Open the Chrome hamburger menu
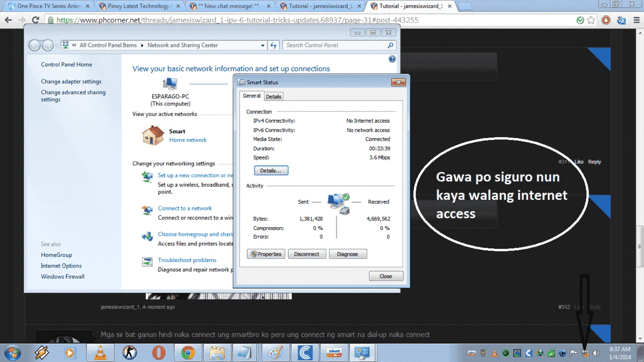The width and height of the screenshot is (644, 362). pos(636,20)
